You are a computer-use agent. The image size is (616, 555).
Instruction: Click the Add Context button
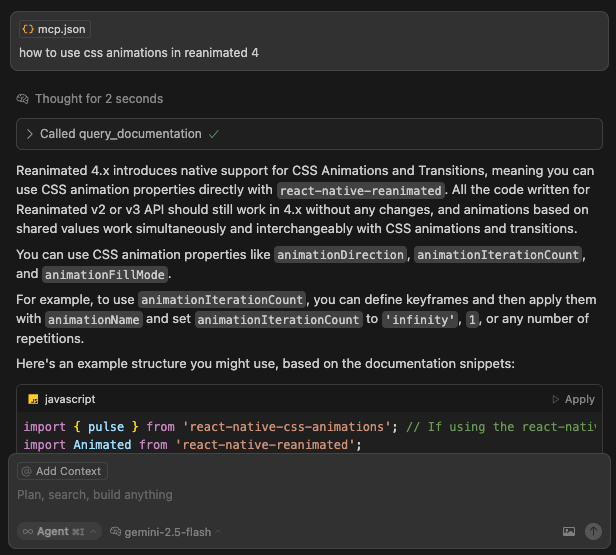62,471
